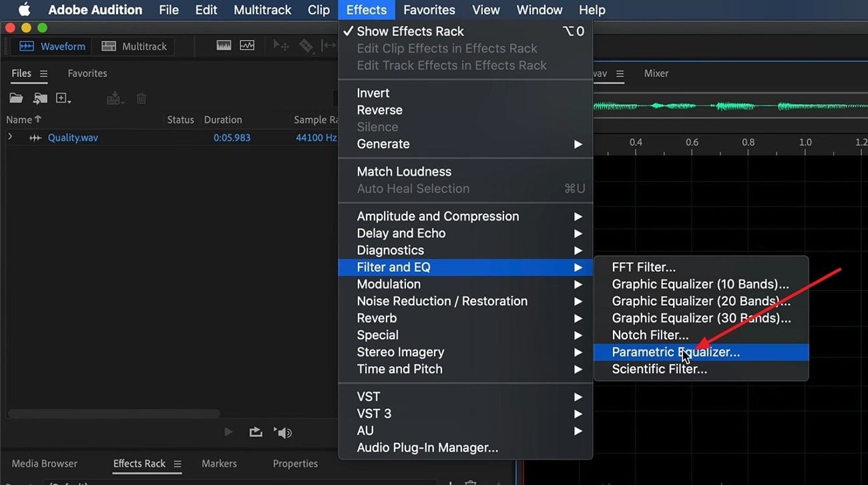Choose Reverse from Effects menu
This screenshot has height=485, width=868.
click(465, 110)
